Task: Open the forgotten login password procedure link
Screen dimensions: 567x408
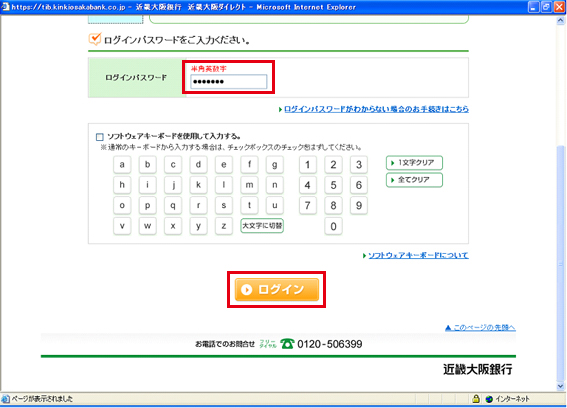Action: 376,109
